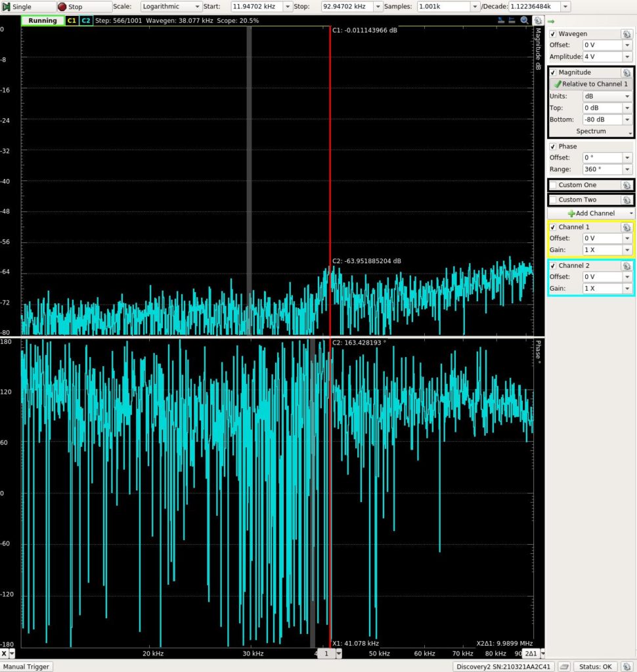Expand the Magnitude Units dropdown

click(607, 96)
